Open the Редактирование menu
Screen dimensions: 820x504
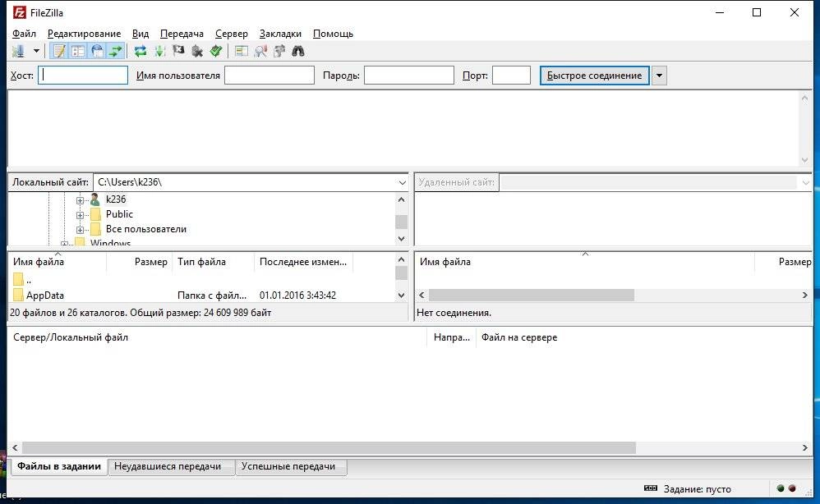tap(84, 34)
